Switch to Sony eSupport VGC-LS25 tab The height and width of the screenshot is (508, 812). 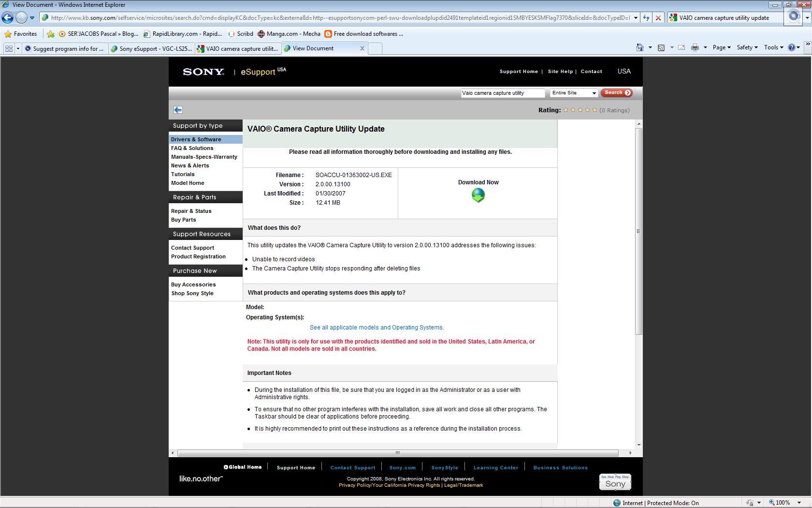click(x=151, y=48)
